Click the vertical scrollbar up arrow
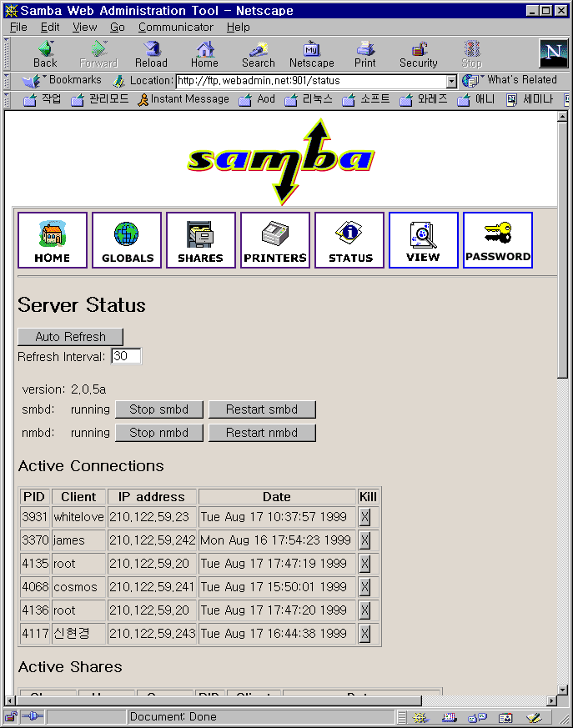This screenshot has width=573, height=728. (562, 117)
